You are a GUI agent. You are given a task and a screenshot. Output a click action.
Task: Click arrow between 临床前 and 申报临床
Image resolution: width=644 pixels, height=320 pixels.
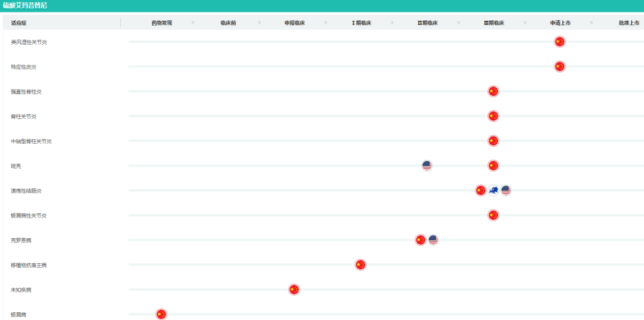(259, 23)
